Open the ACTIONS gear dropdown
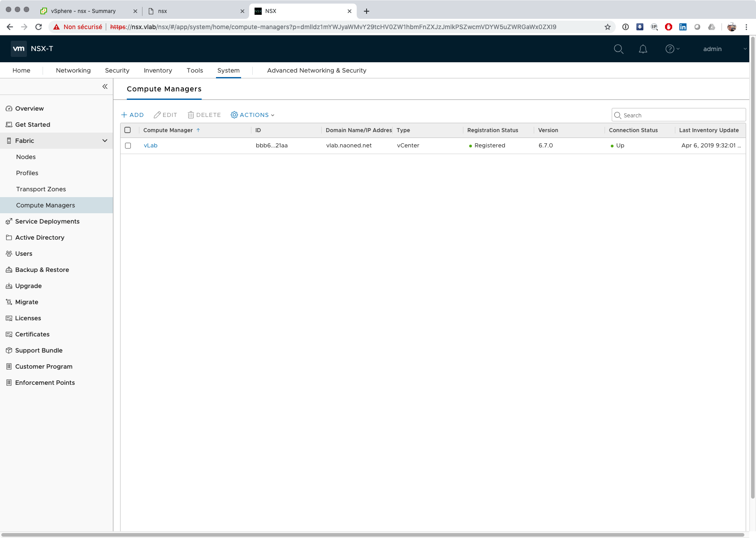Image resolution: width=756 pixels, height=538 pixels. (x=252, y=115)
